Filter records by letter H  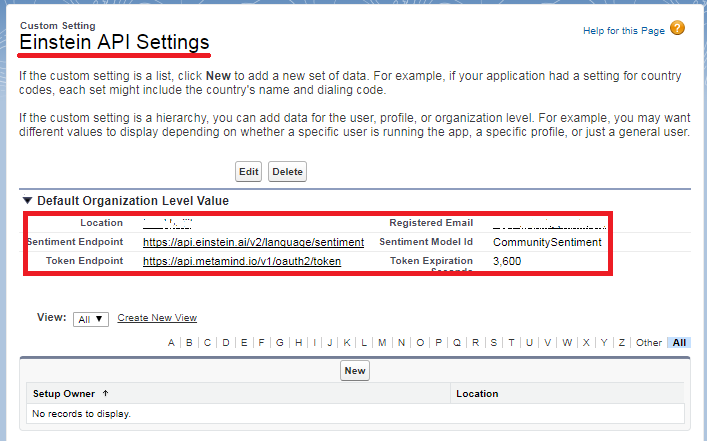pos(298,343)
